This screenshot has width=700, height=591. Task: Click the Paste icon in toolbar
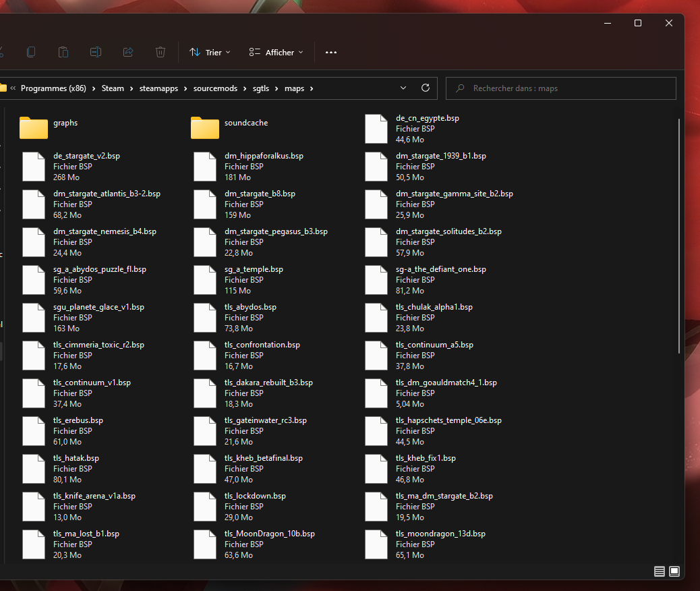(x=63, y=52)
